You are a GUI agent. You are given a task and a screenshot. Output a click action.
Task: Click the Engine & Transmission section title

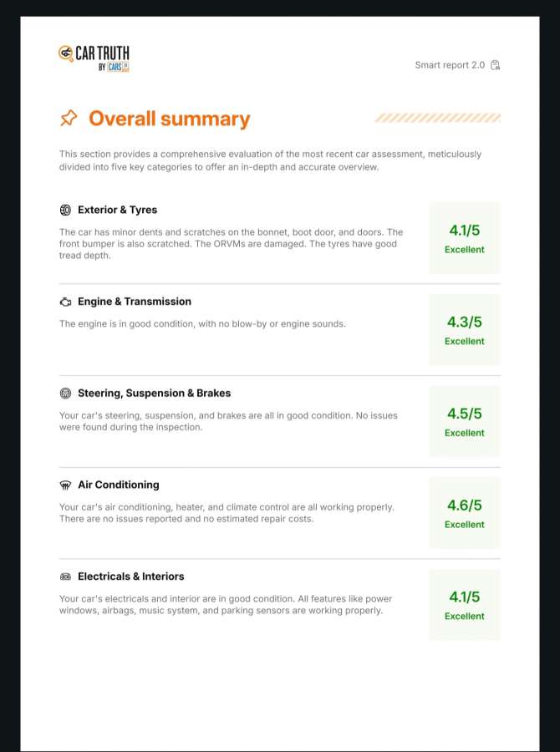135,302
